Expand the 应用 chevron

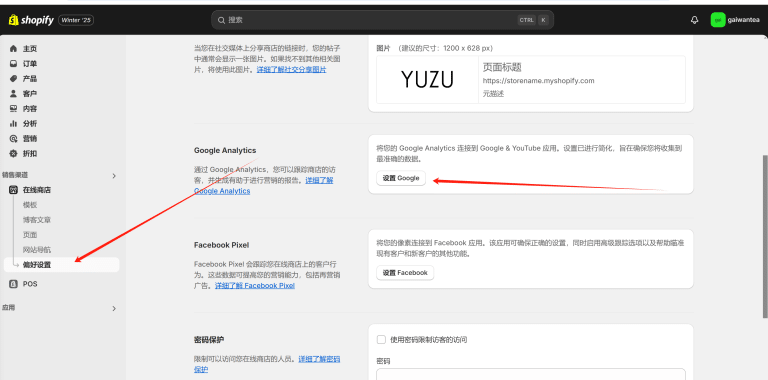click(114, 309)
